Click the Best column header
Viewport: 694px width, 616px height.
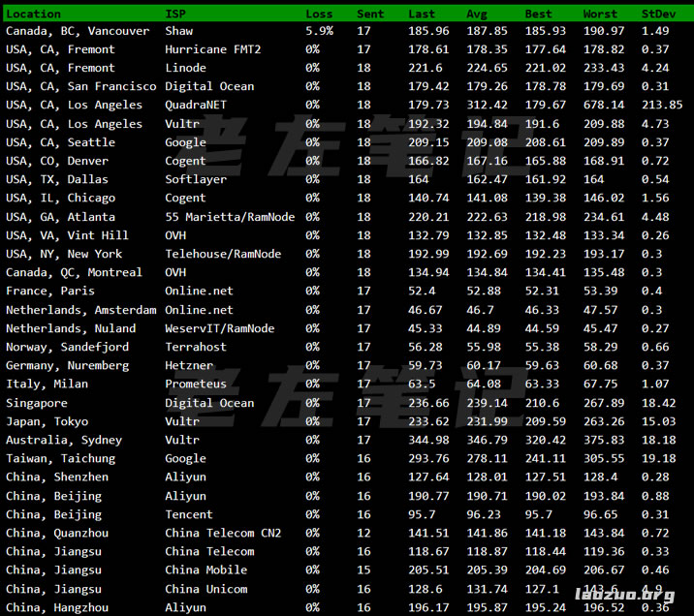pyautogui.click(x=538, y=15)
